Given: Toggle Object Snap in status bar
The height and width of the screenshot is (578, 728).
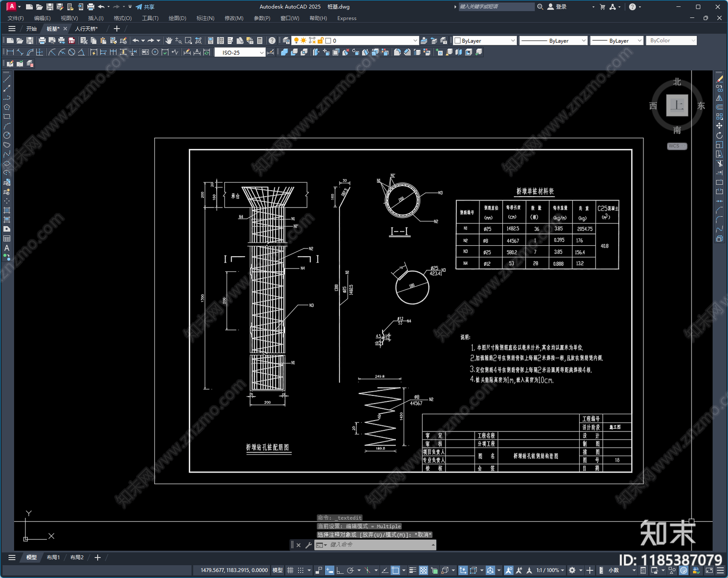Looking at the screenshot, I should (x=395, y=570).
